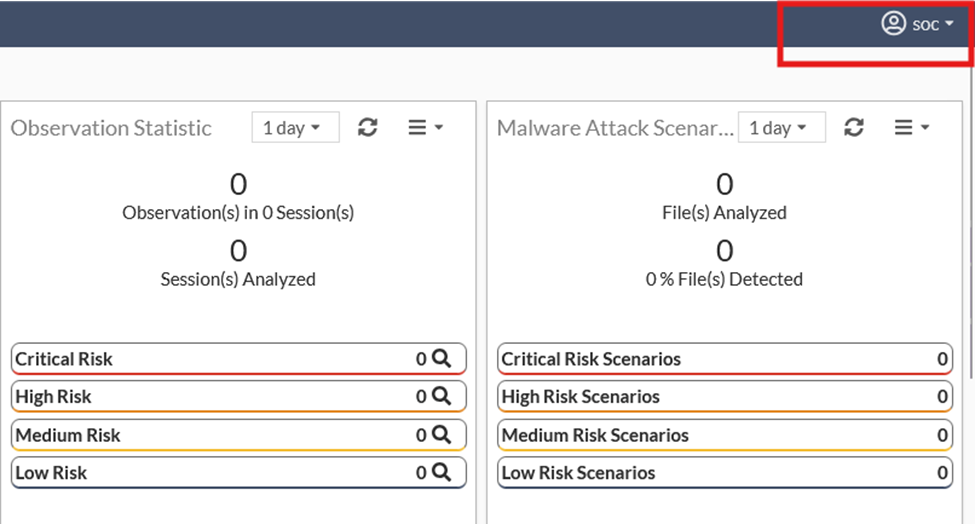Select the High Risk Scenarios row
Viewport: 975px width, 524px height.
pyautogui.click(x=725, y=396)
